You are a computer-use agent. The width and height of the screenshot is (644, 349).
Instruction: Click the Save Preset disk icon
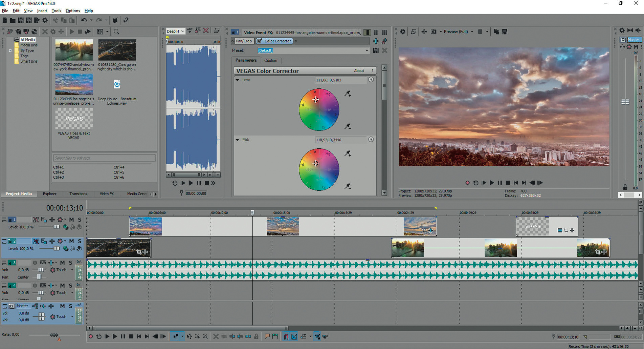(x=376, y=50)
